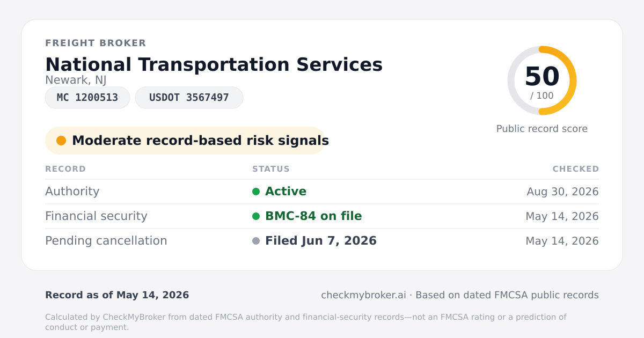
Task: Open the checkmybroker.ai link
Action: pyautogui.click(x=363, y=295)
